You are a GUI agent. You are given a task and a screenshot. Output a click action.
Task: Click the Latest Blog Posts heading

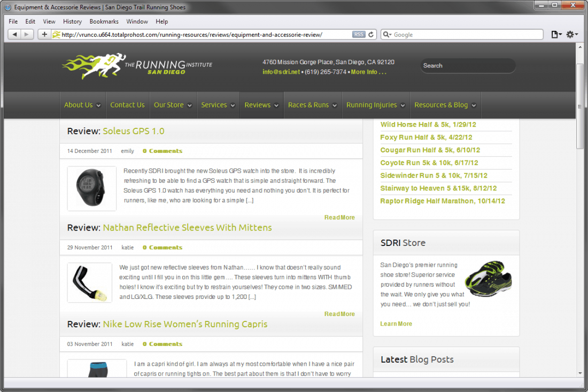click(x=417, y=359)
